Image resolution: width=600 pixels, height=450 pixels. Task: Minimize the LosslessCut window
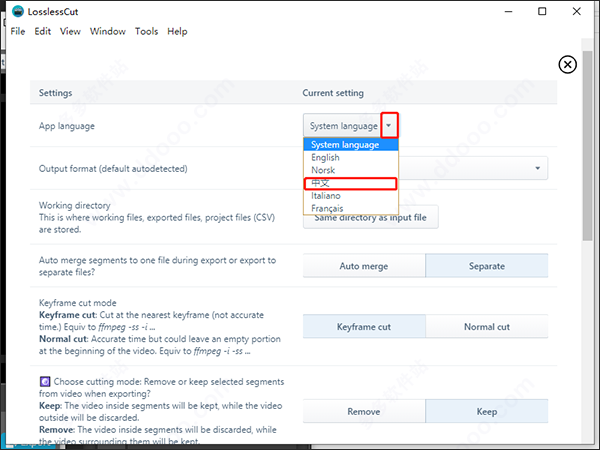(x=508, y=11)
